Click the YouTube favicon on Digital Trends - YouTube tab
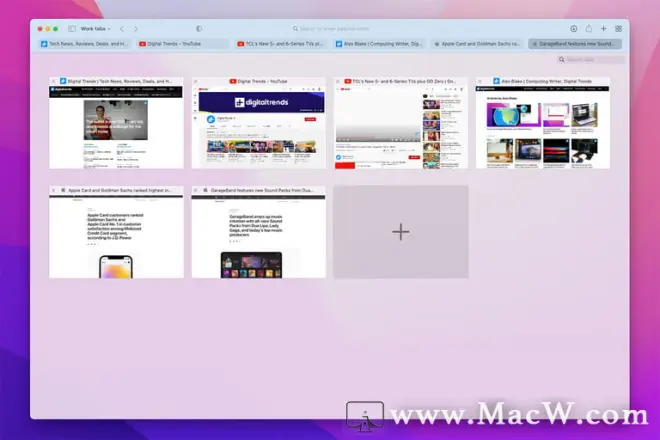Viewport: 660px width, 440px height. tap(142, 44)
